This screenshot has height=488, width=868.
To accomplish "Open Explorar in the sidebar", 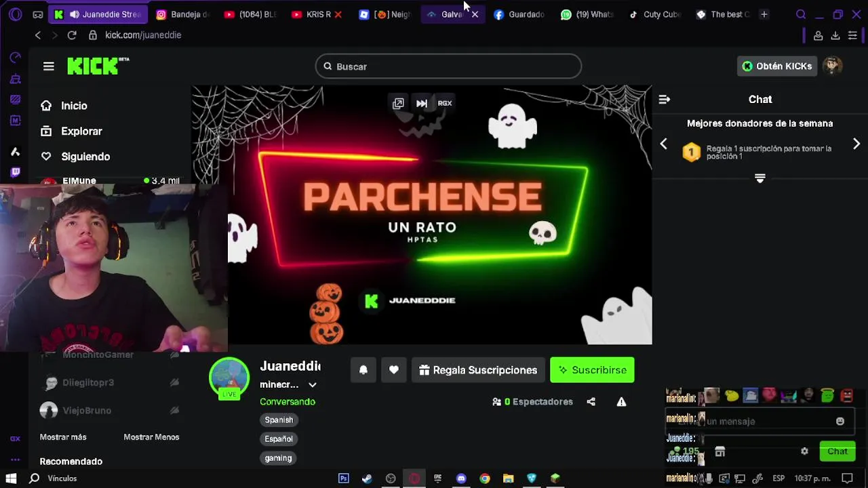I will 71,131.
